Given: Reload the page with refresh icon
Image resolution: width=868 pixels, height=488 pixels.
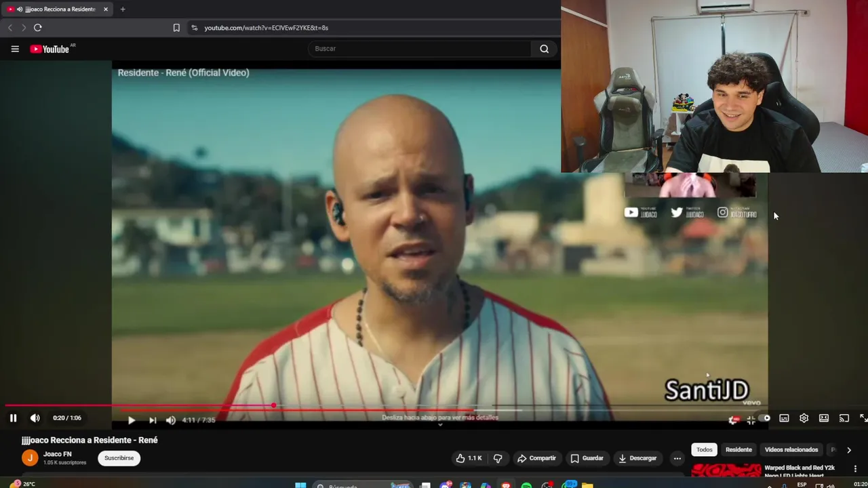Looking at the screenshot, I should tap(38, 28).
